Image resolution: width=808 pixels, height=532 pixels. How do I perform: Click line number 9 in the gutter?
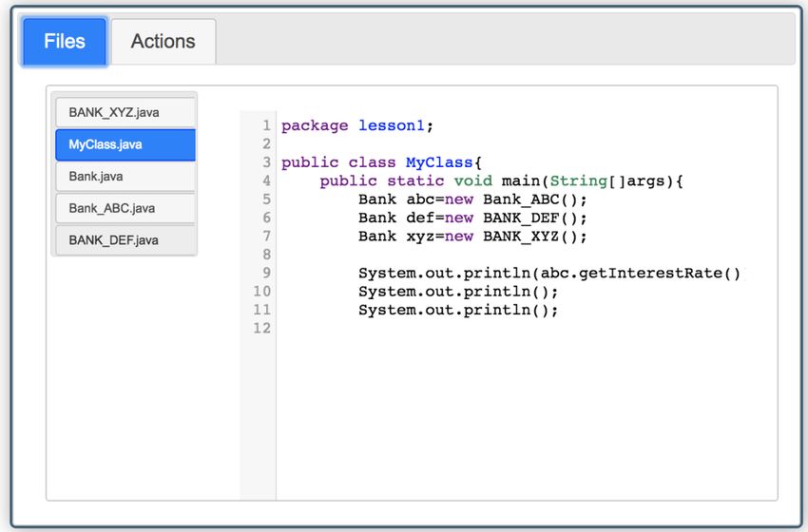pos(266,273)
